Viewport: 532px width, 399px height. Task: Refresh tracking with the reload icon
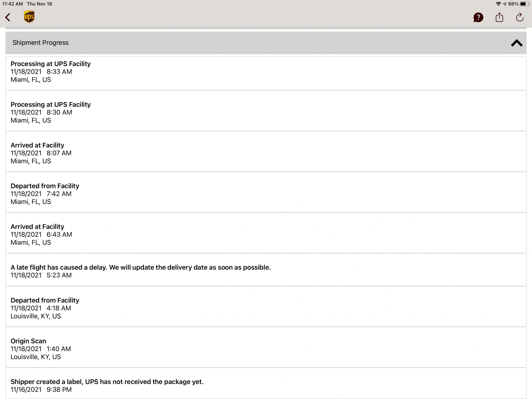tap(519, 18)
